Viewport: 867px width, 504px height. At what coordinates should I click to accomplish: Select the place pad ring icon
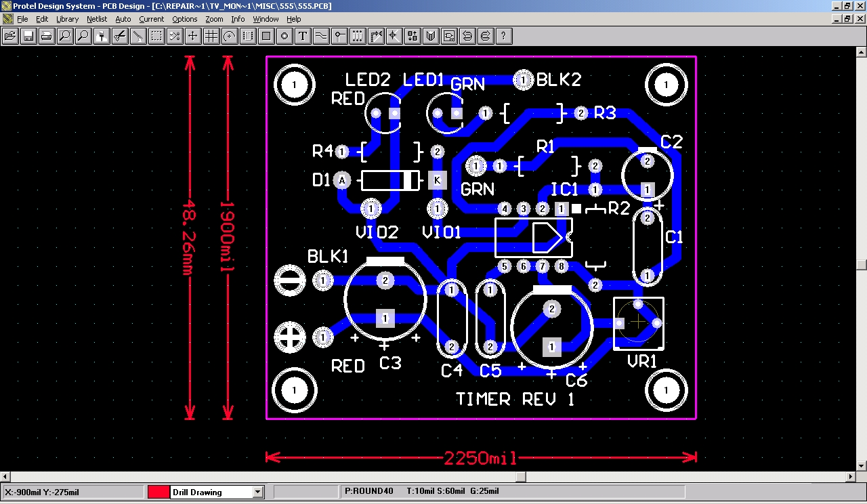(284, 36)
